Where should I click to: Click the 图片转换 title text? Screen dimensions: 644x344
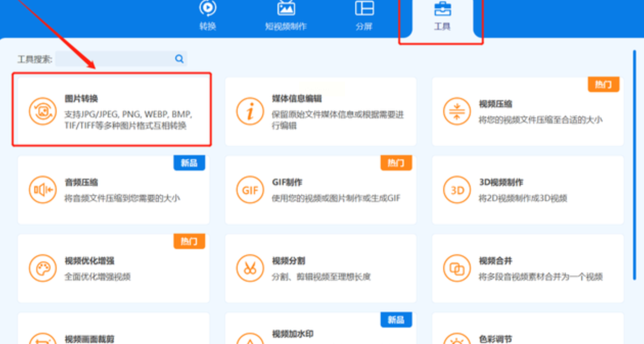81,99
